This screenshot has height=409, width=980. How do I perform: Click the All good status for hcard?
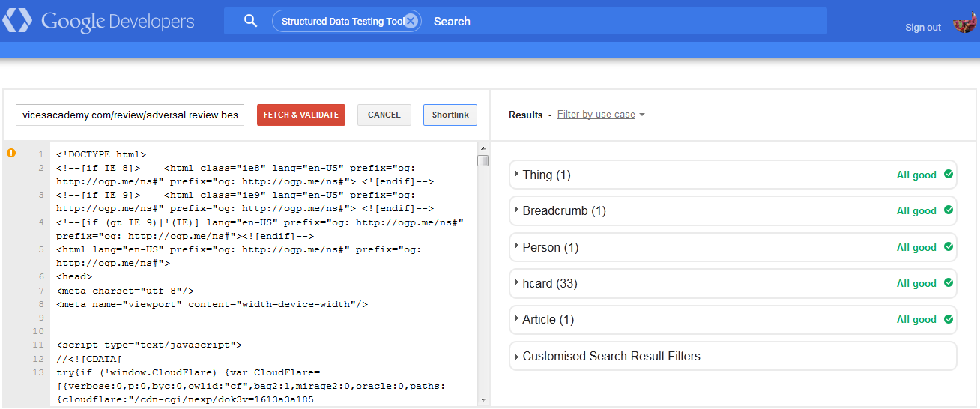916,283
